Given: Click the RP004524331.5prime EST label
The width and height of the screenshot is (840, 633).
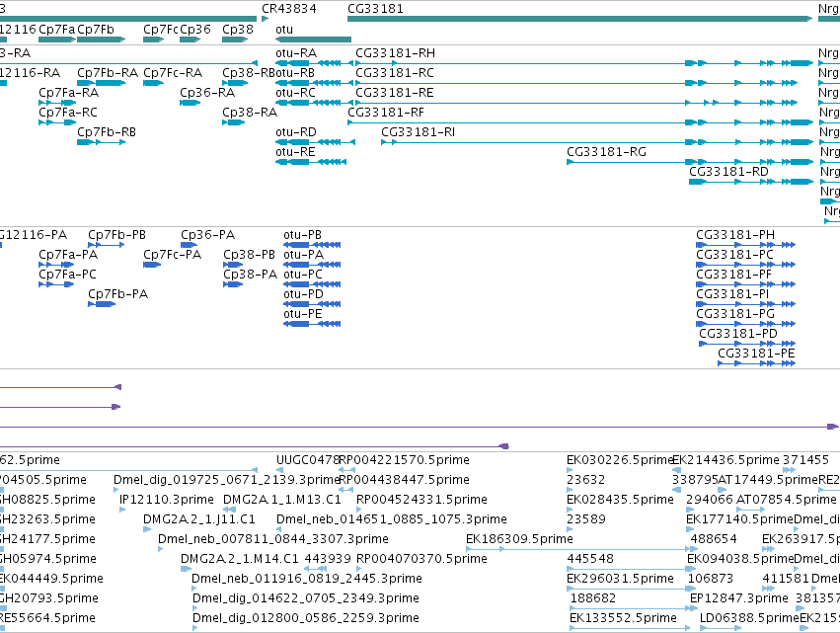Looking at the screenshot, I should coord(421,500).
